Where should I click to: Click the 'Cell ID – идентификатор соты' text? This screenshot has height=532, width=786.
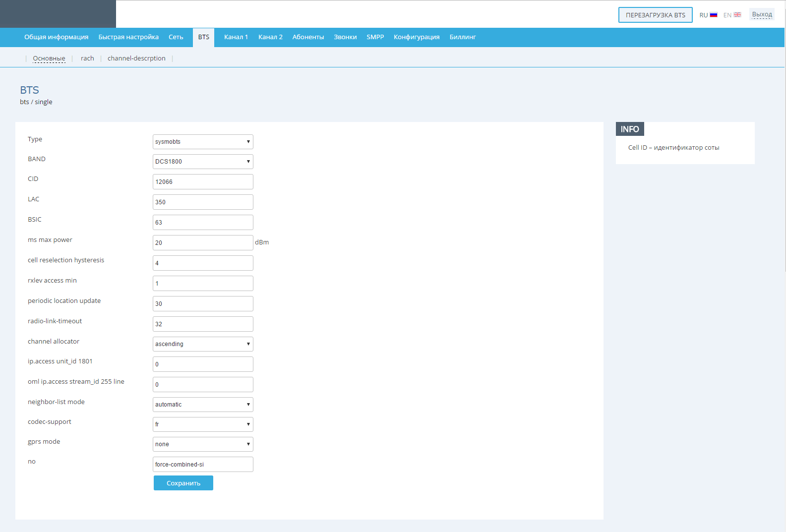673,148
